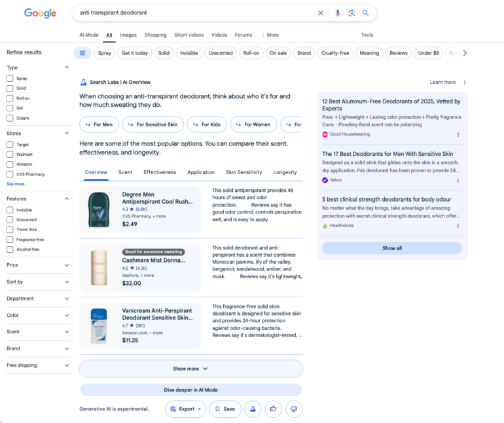This screenshot has width=504, height=423.
Task: Open Healthshots source three-dot menu
Action: coord(458,226)
